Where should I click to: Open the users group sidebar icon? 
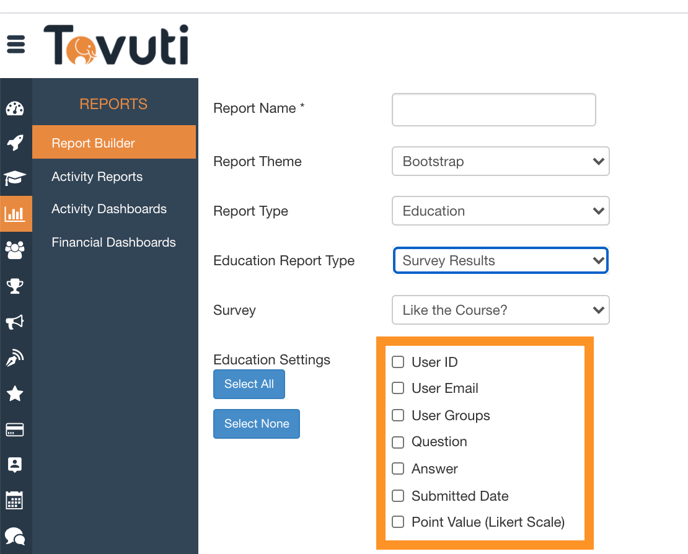click(x=15, y=250)
